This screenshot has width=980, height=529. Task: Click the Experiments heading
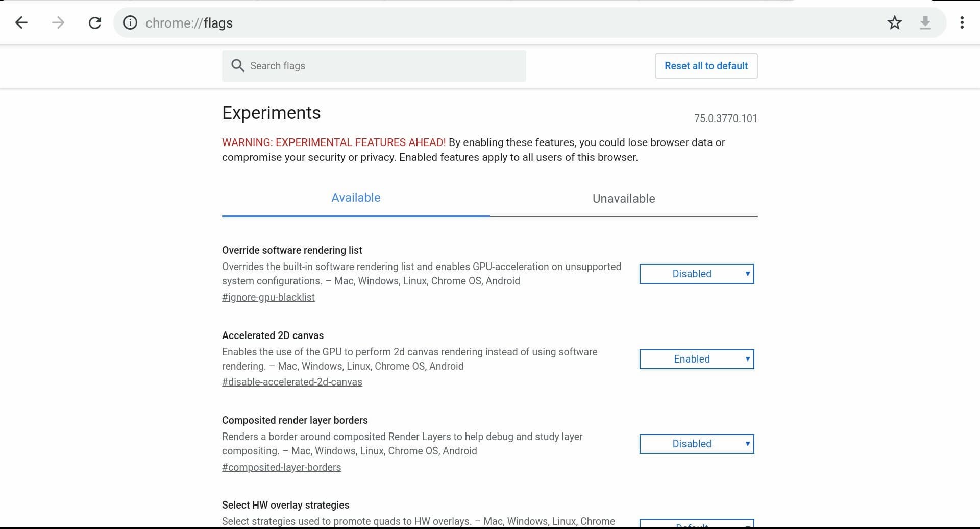coord(272,113)
